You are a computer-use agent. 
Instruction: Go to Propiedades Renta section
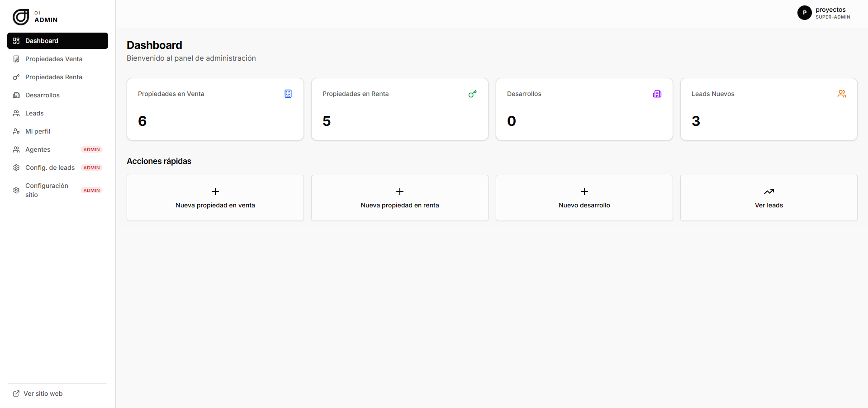pyautogui.click(x=57, y=77)
